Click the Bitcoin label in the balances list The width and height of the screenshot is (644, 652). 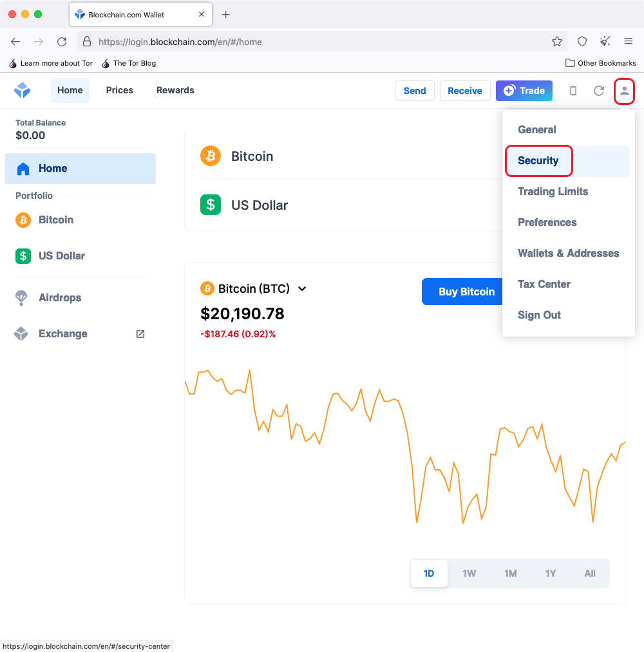point(252,156)
